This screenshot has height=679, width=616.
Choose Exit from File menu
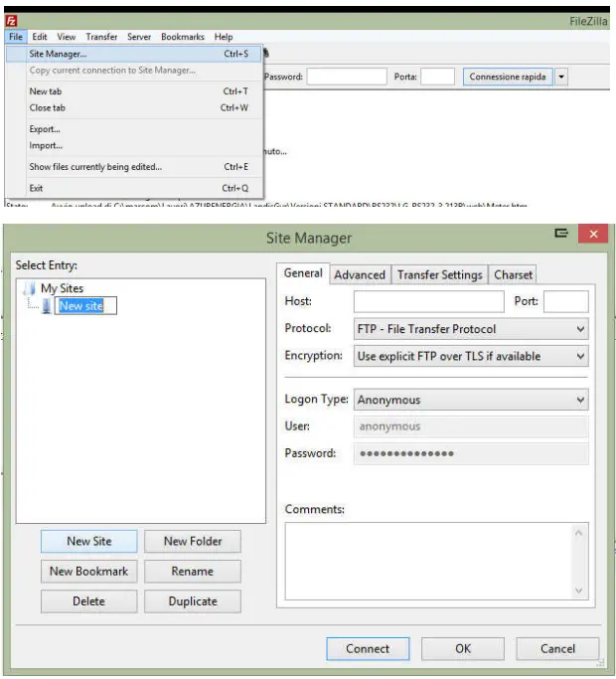pos(134,188)
